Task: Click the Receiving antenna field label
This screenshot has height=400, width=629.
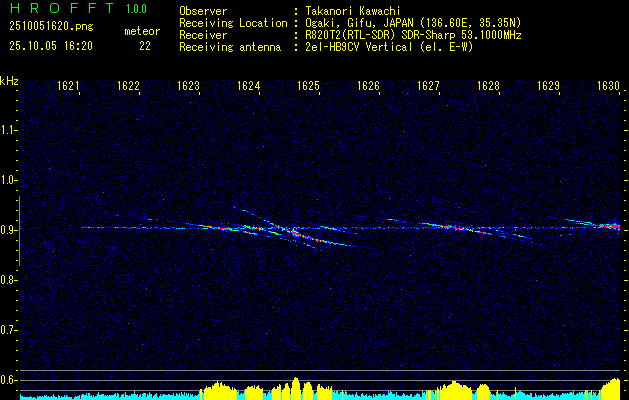Action: pyautogui.click(x=230, y=47)
